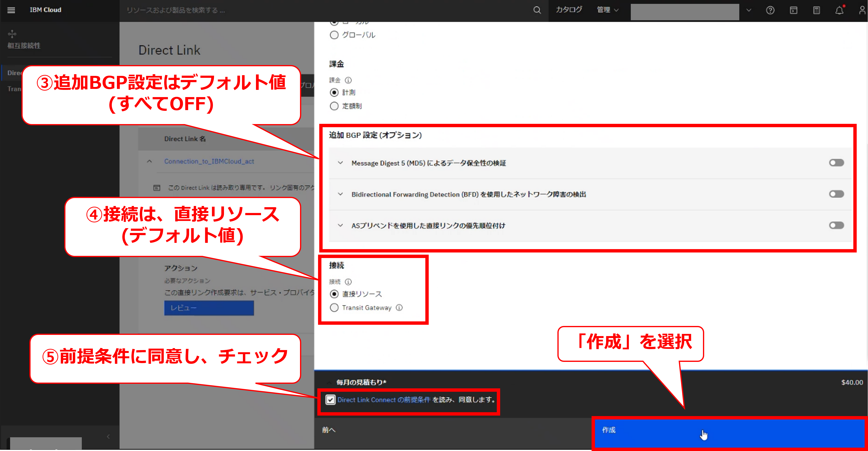
Task: Open the help question mark icon
Action: (770, 10)
